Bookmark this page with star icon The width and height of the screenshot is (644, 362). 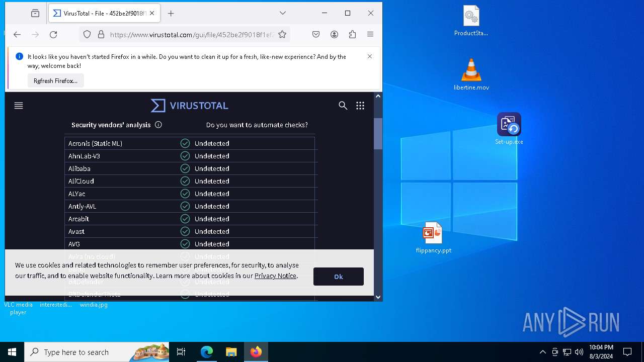point(282,34)
